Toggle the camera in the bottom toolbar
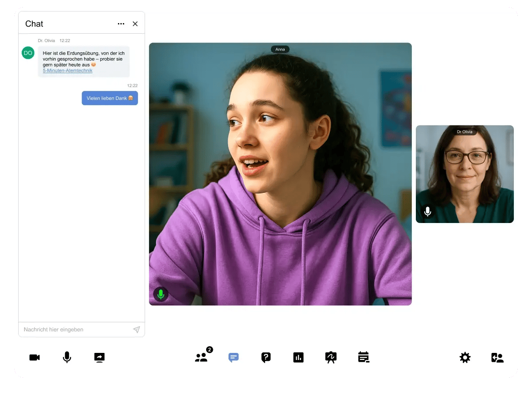This screenshot has width=532, height=399. point(35,357)
